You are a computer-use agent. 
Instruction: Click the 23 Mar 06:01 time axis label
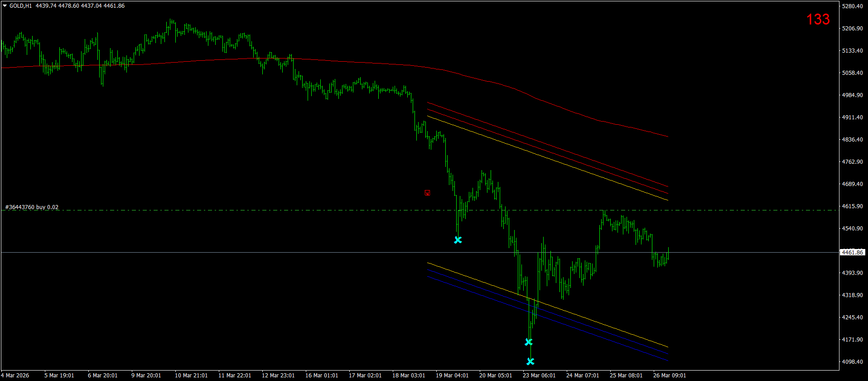539,376
